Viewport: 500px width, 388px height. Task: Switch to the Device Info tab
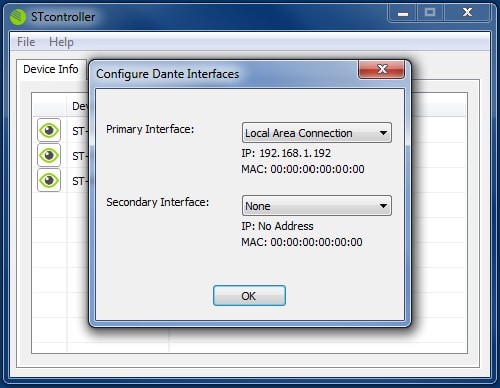51,69
